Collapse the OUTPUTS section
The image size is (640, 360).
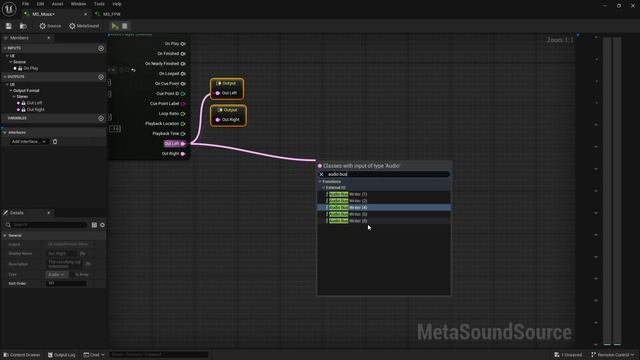(5, 77)
